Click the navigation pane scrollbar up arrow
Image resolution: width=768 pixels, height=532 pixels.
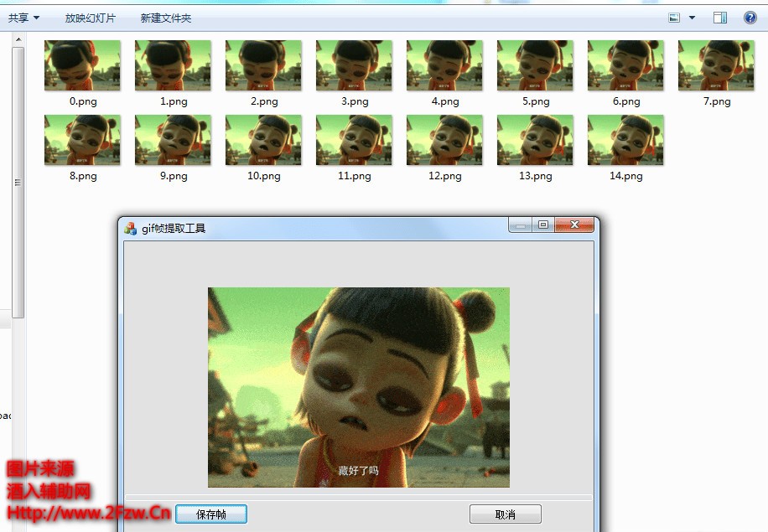pyautogui.click(x=18, y=39)
